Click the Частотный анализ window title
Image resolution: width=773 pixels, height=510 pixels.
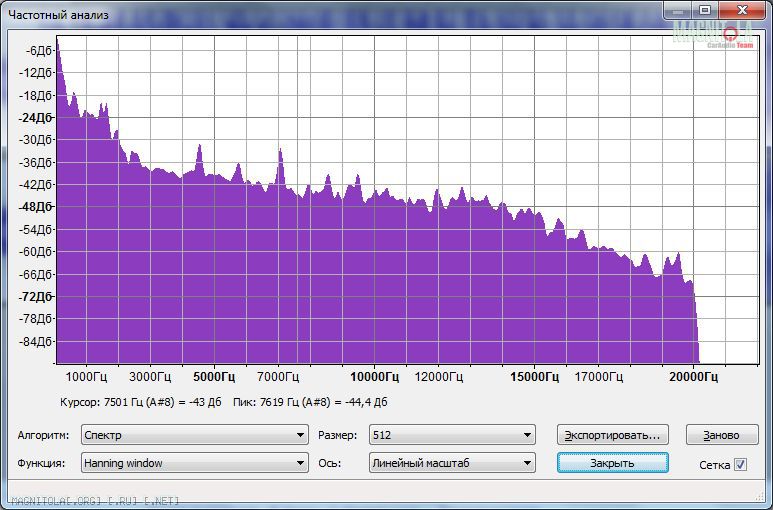(59, 15)
